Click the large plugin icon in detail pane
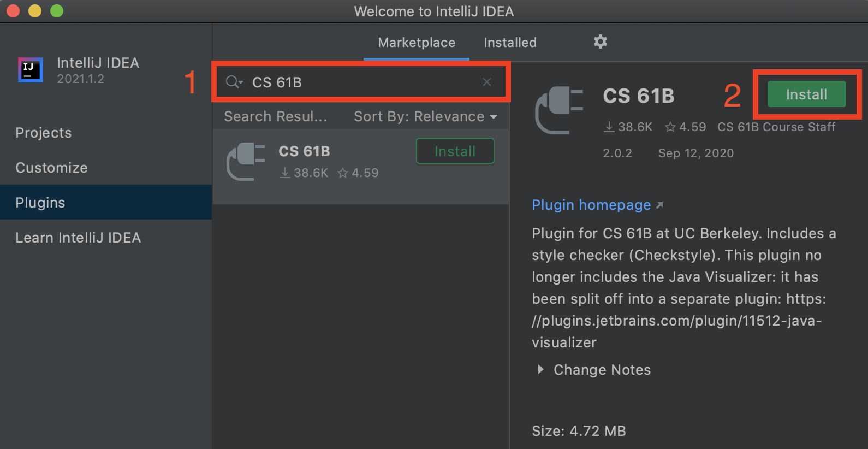 click(558, 109)
